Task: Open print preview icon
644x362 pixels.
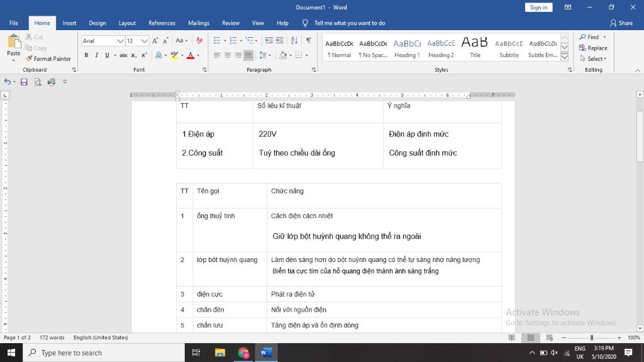Action: tap(37, 82)
